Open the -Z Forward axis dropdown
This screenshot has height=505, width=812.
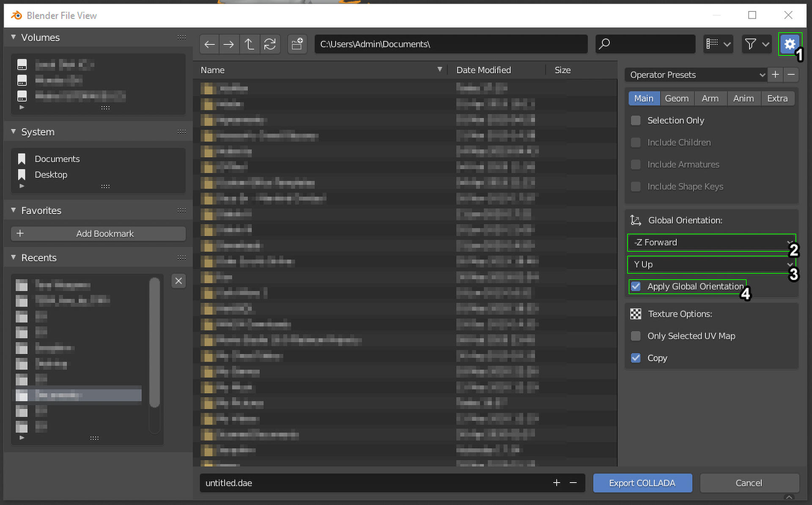click(x=711, y=242)
